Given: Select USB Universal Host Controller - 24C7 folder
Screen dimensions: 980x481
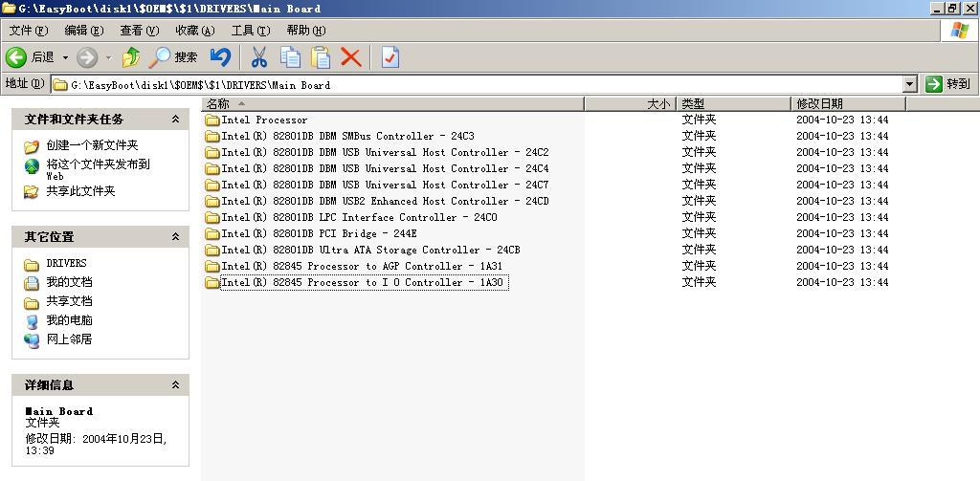Looking at the screenshot, I should pyautogui.click(x=385, y=185).
